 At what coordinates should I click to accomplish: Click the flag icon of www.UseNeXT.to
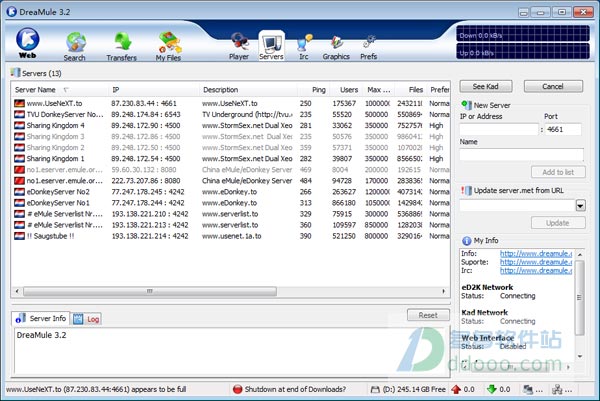(x=19, y=103)
